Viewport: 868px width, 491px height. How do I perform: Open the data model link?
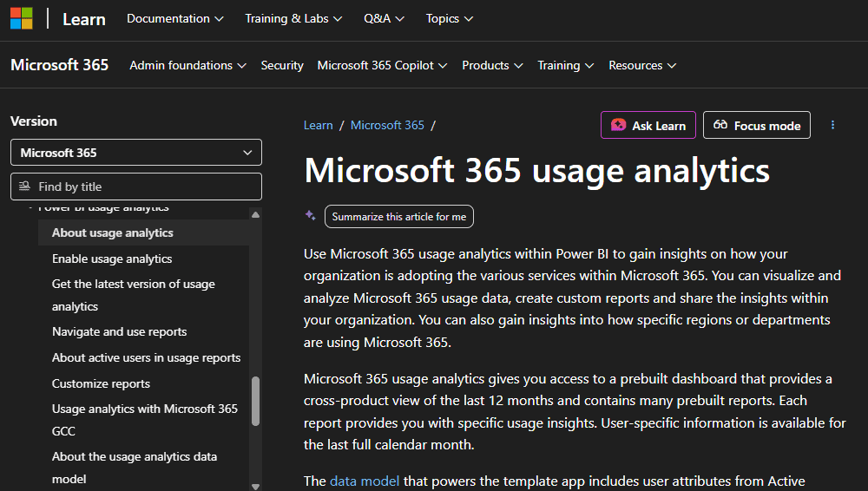pos(365,481)
